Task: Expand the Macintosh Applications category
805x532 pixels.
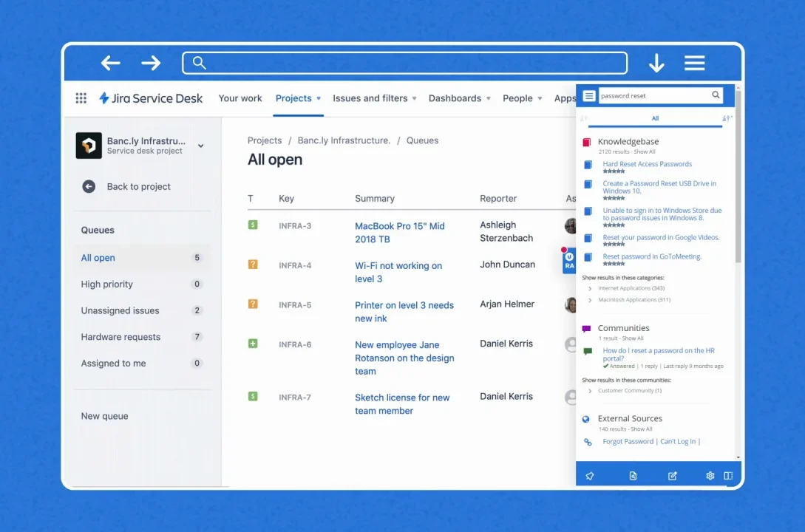Action: (x=590, y=300)
